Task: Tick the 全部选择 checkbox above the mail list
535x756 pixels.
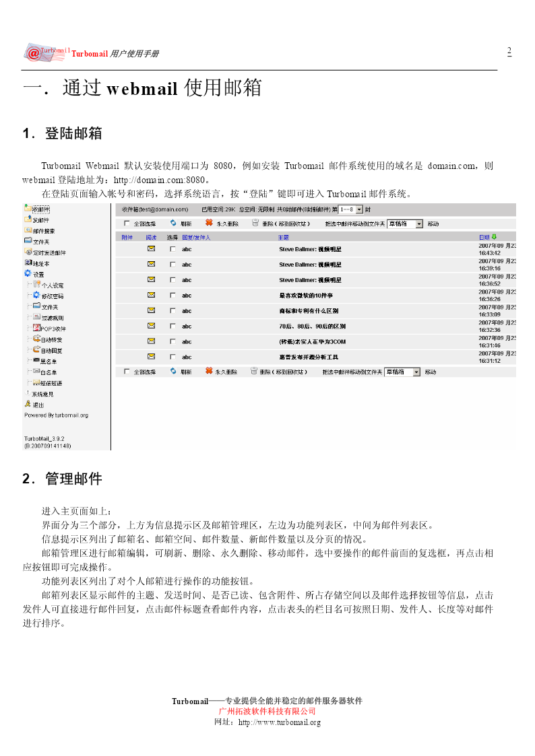Action: point(127,224)
